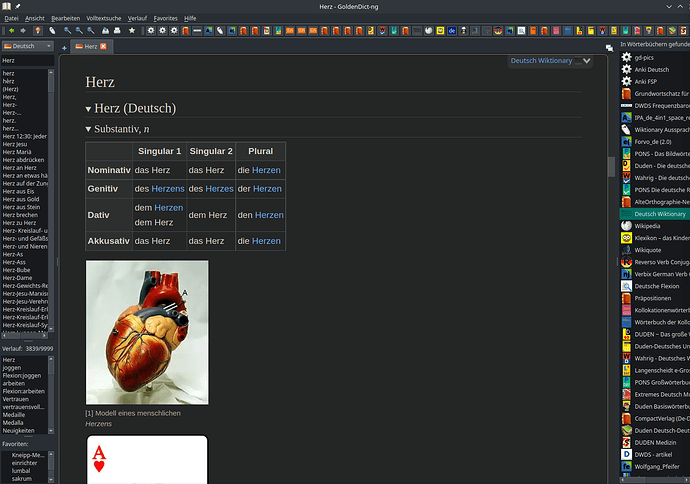Click the DWDS dash icon in dictionary bar
690x484 pixels.
pos(197,31)
